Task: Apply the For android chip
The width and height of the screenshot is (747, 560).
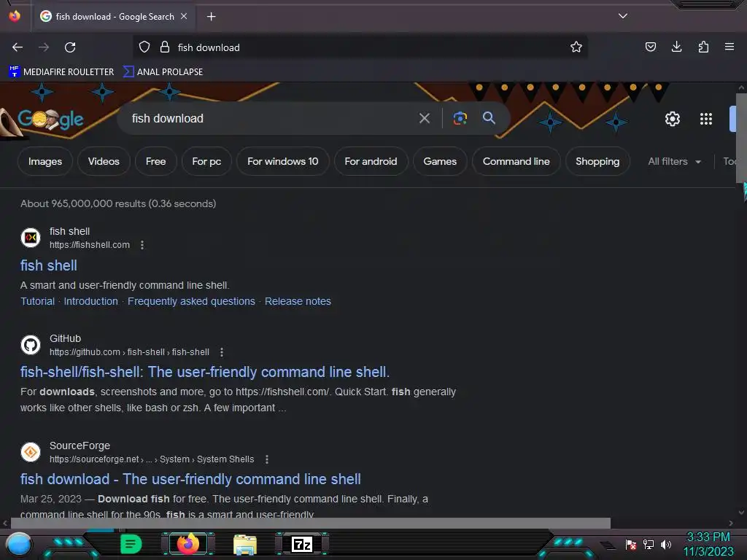Action: point(371,161)
